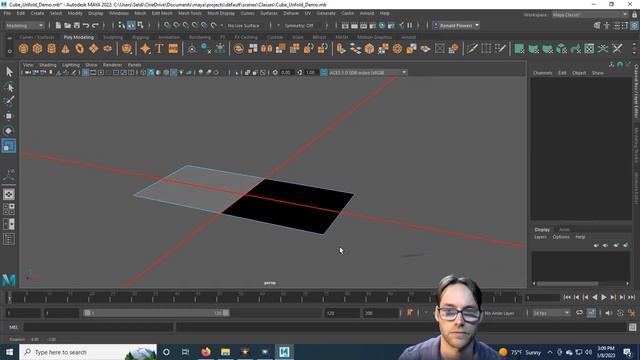Open the 24 fps frame rate dropdown

pos(551,313)
